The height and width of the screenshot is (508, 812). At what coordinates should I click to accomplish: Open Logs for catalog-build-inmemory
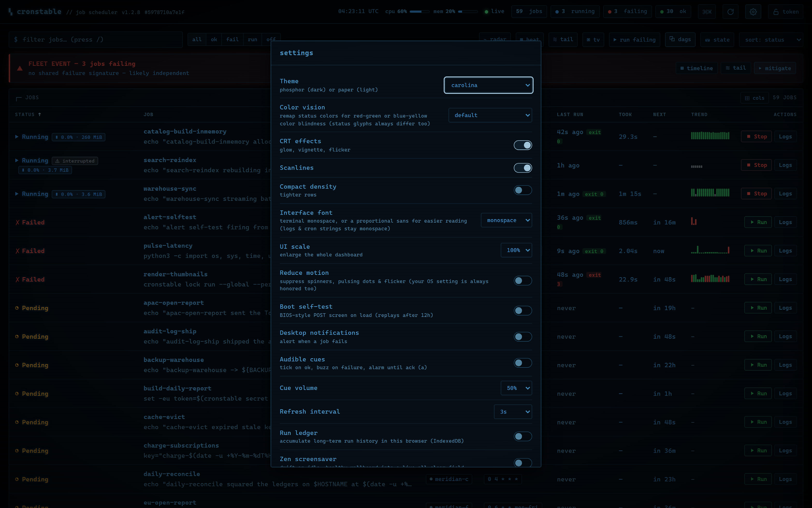[x=785, y=136]
